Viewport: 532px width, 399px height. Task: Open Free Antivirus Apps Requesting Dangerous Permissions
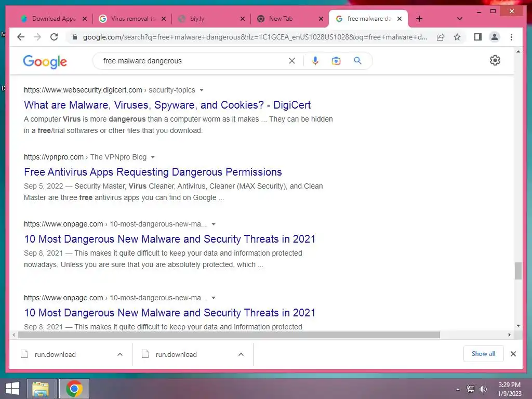[153, 172]
